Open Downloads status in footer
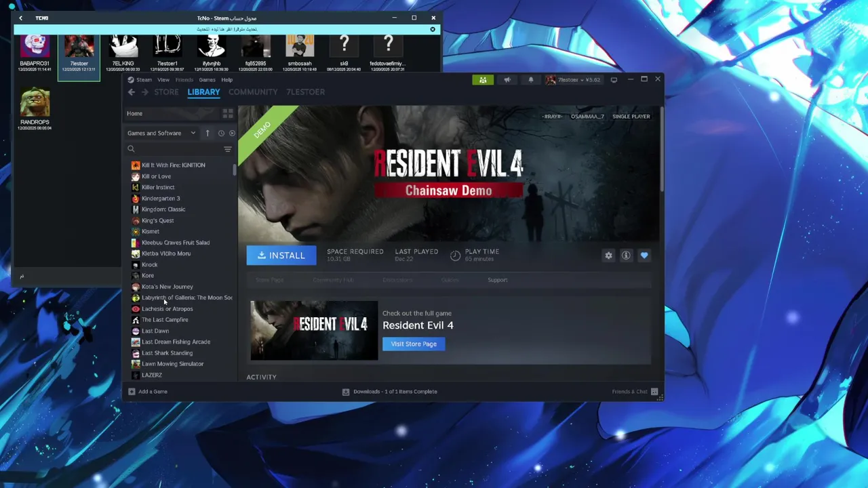 pos(395,392)
